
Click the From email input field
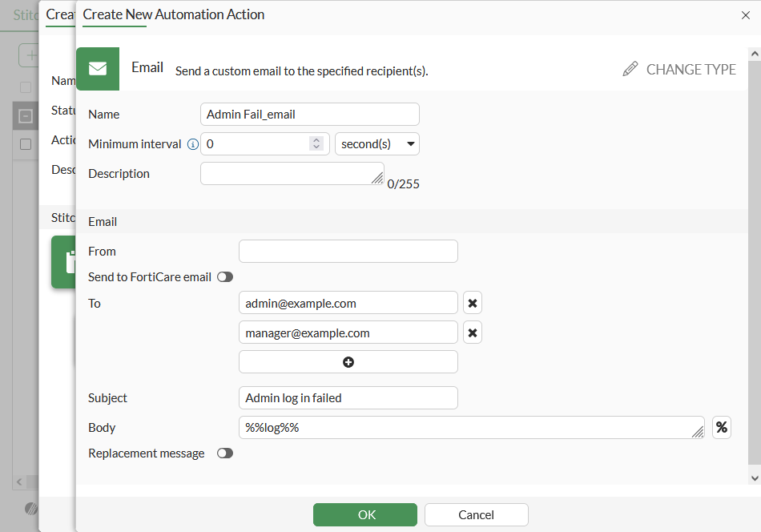coord(348,252)
